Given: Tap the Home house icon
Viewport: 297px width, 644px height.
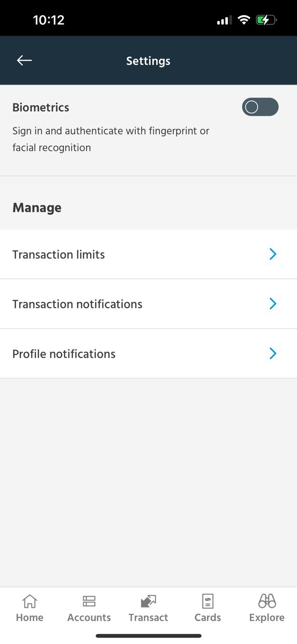Looking at the screenshot, I should [x=30, y=601].
